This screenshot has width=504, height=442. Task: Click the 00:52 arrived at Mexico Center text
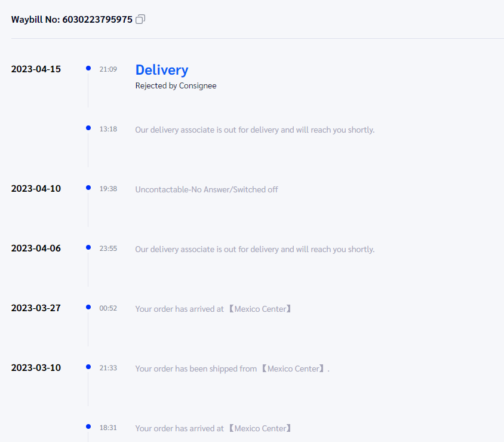click(213, 309)
